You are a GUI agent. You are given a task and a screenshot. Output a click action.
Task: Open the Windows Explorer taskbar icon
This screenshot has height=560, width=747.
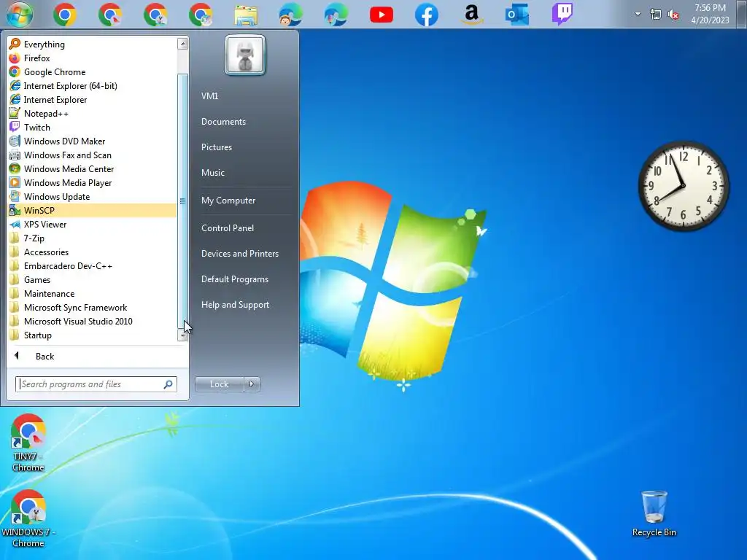tap(246, 15)
